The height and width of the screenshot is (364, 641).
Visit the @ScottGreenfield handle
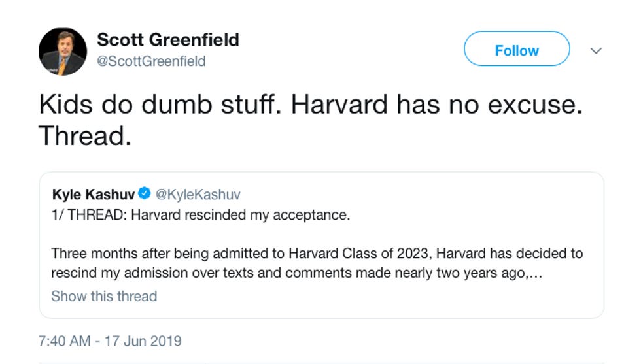tap(151, 61)
